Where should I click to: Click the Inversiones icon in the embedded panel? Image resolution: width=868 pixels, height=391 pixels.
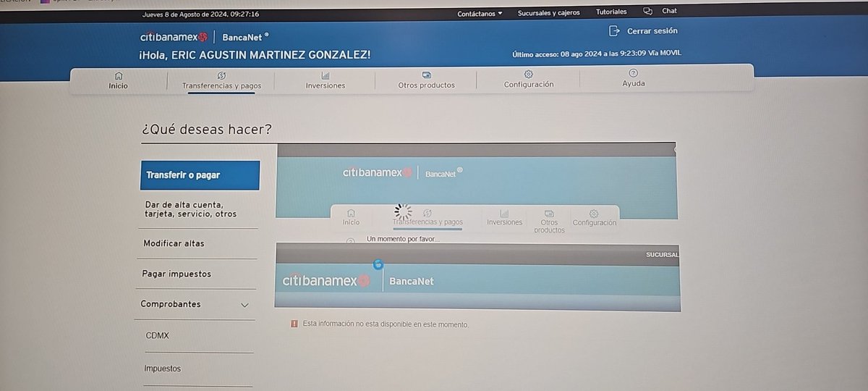coord(504,213)
